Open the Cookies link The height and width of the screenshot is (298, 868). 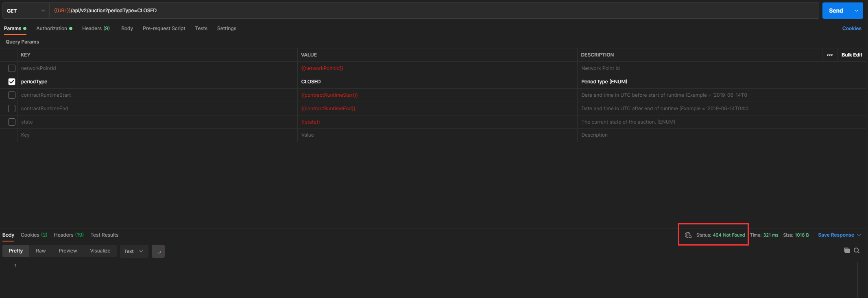tap(851, 28)
